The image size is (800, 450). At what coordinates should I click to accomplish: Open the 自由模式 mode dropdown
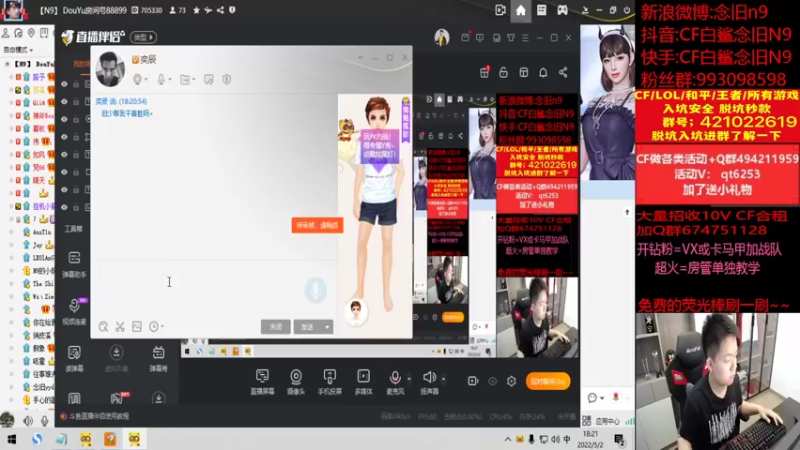tap(18, 50)
